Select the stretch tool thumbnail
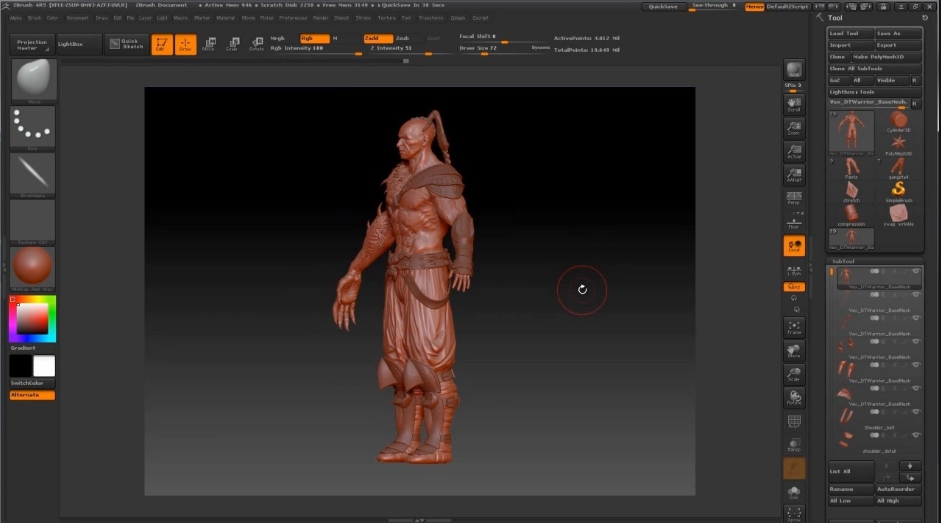Viewport: 941px width, 523px height. [x=852, y=192]
